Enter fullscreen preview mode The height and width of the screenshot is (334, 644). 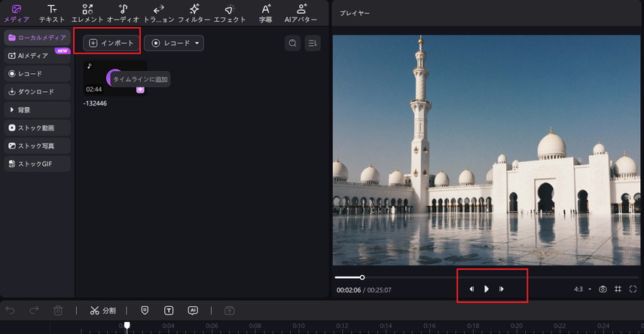coord(633,290)
